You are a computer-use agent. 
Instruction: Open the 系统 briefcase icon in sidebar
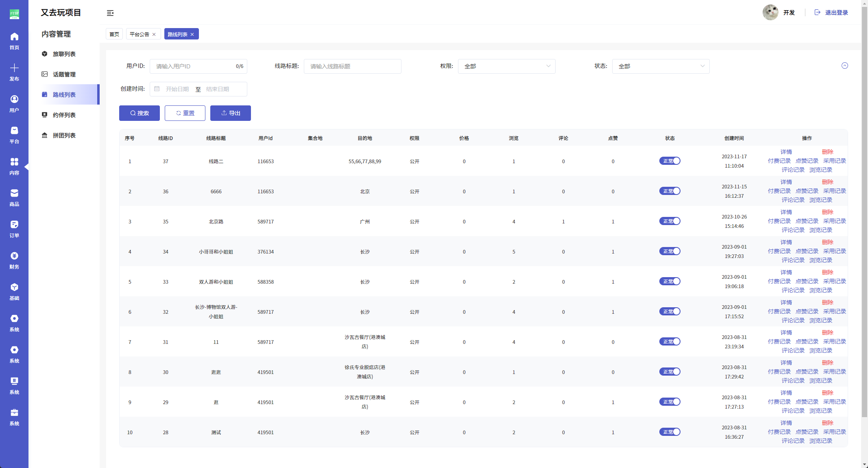pos(14,413)
